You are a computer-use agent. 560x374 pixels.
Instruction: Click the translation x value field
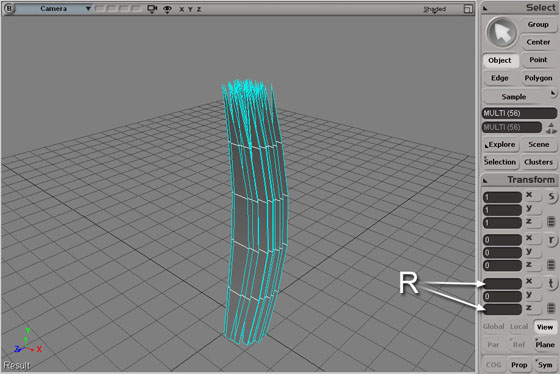tap(502, 284)
